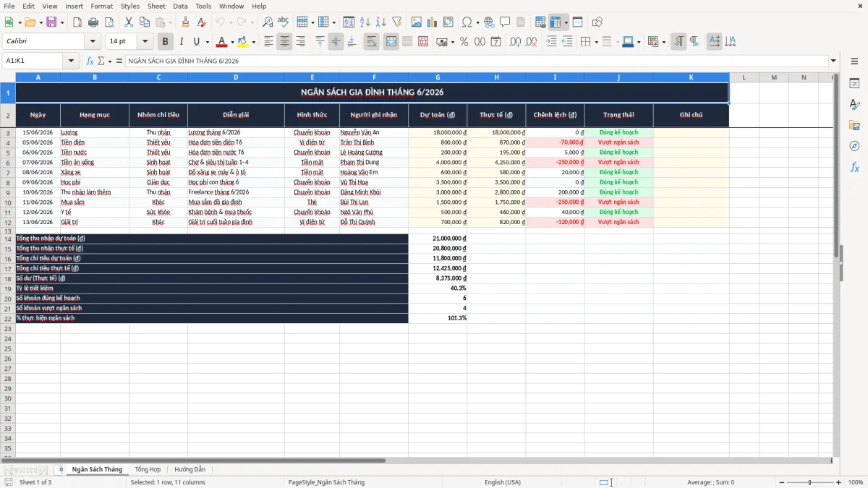This screenshot has width=868, height=488.
Task: Toggle Merge and Center Cells button
Action: (391, 42)
